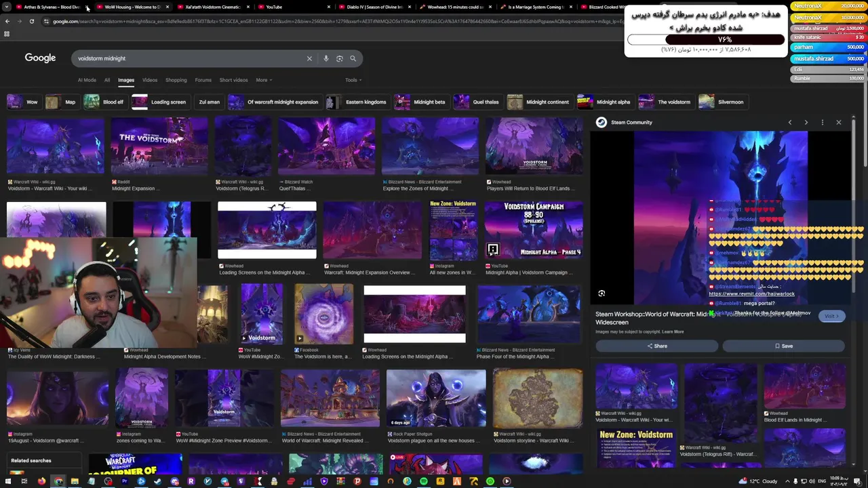The height and width of the screenshot is (488, 868).
Task: Expand the More search categories dropdown
Action: click(x=264, y=80)
